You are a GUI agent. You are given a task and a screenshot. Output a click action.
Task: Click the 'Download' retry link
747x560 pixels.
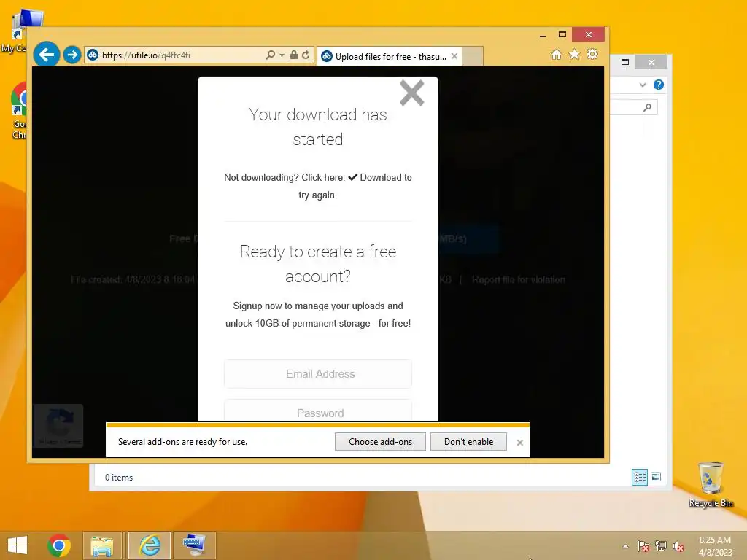tap(379, 178)
